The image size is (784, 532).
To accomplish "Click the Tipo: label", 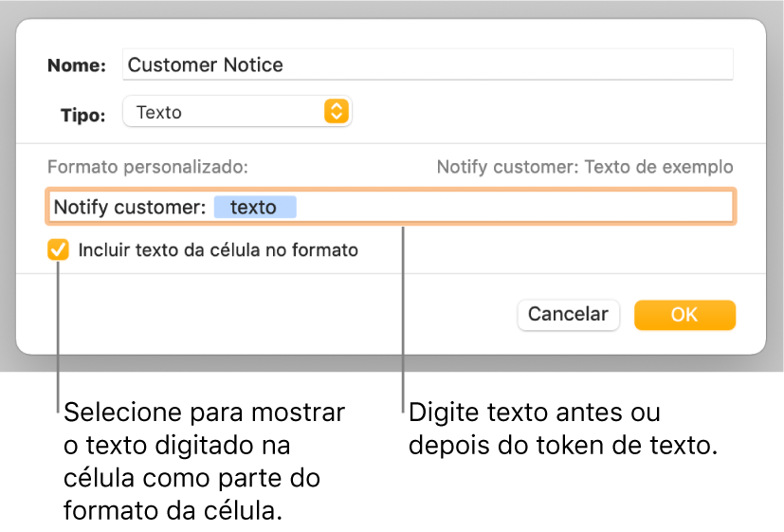I will [x=83, y=115].
